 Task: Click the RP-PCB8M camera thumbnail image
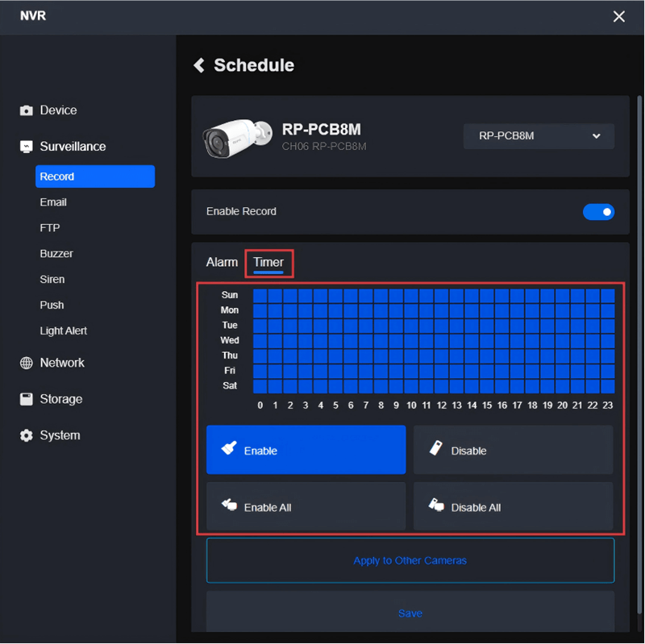click(237, 138)
